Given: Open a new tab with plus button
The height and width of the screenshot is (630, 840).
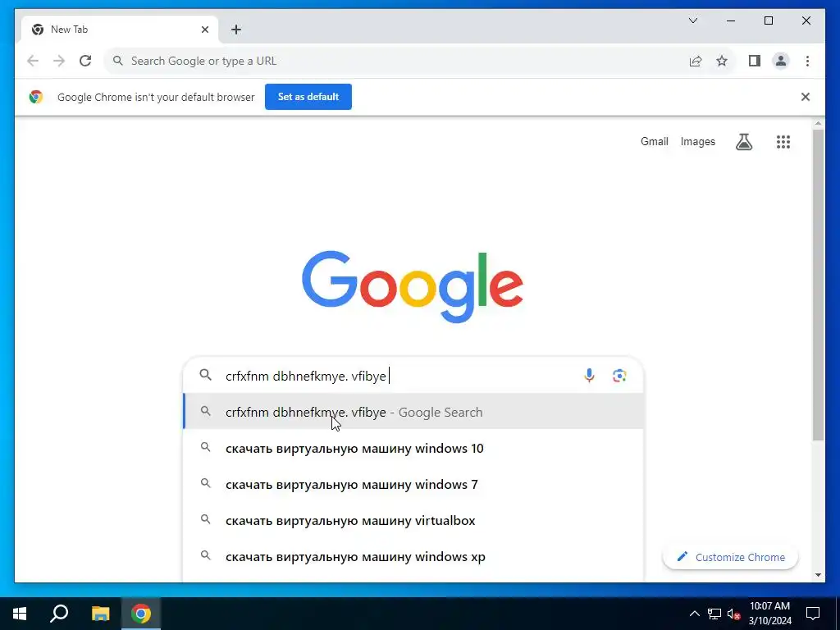Looking at the screenshot, I should (x=236, y=30).
